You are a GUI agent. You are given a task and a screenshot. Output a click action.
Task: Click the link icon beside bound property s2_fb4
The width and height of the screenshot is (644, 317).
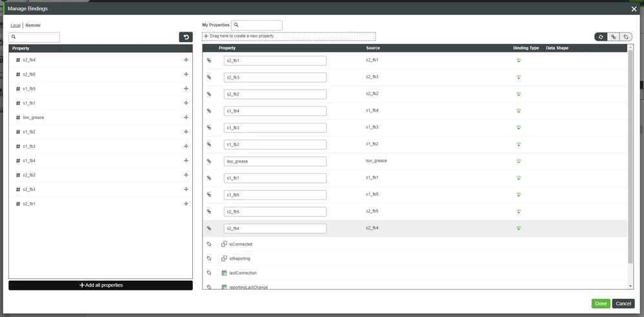208,228
